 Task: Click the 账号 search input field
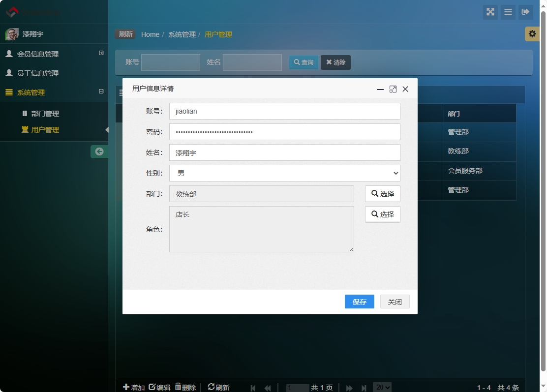171,62
